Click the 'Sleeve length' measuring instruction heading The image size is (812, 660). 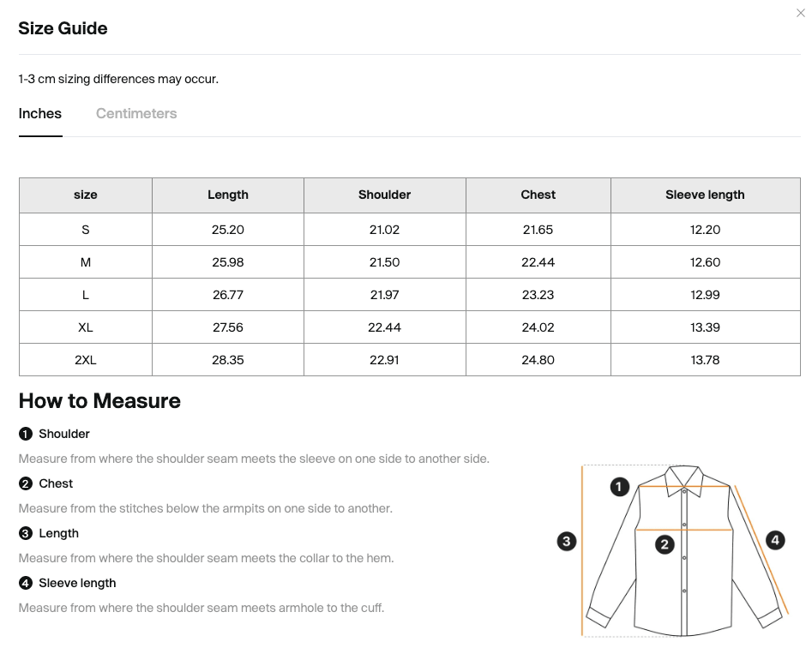[x=77, y=583]
